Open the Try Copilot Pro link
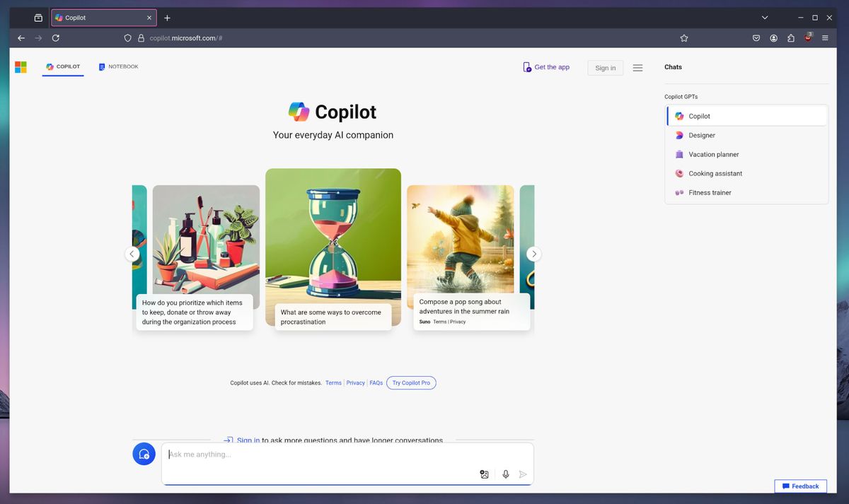Image resolution: width=849 pixels, height=504 pixels. pos(411,382)
